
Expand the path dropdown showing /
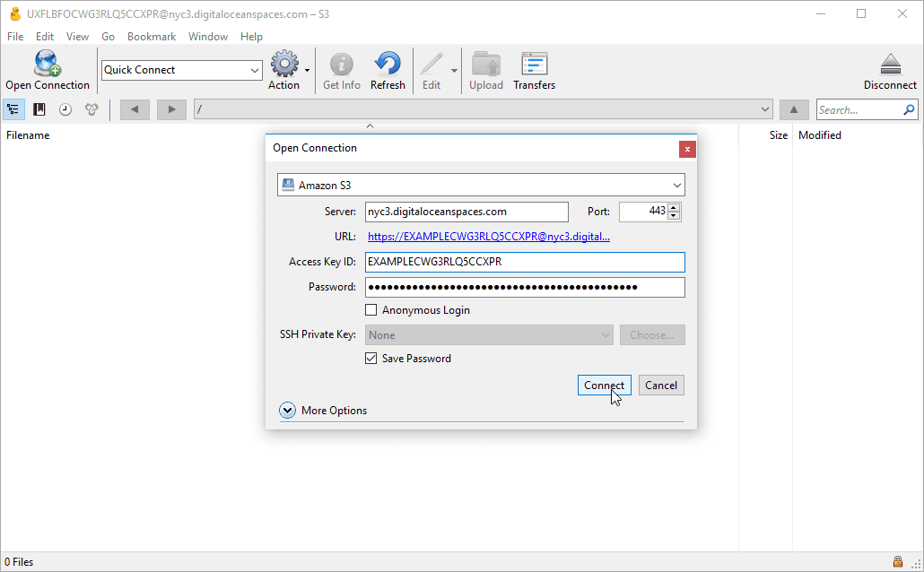pyautogui.click(x=765, y=109)
